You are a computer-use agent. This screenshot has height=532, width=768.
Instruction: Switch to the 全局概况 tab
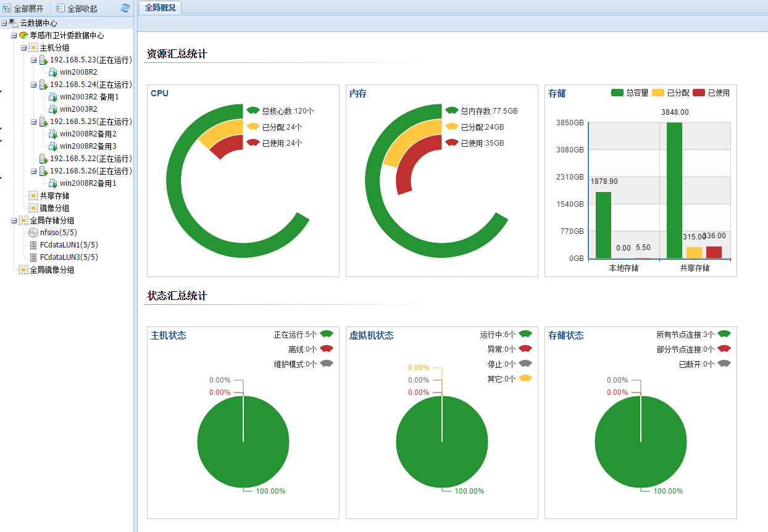tap(160, 7)
